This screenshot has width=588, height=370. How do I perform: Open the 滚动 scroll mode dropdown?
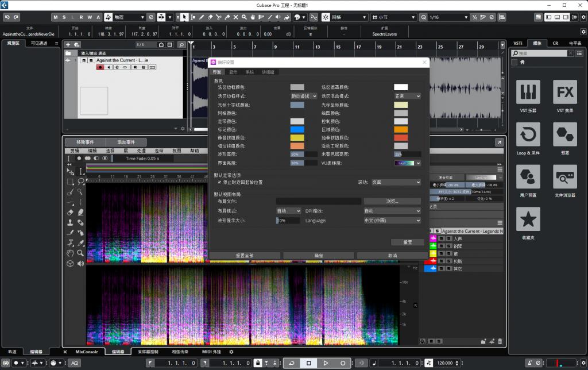(x=396, y=182)
